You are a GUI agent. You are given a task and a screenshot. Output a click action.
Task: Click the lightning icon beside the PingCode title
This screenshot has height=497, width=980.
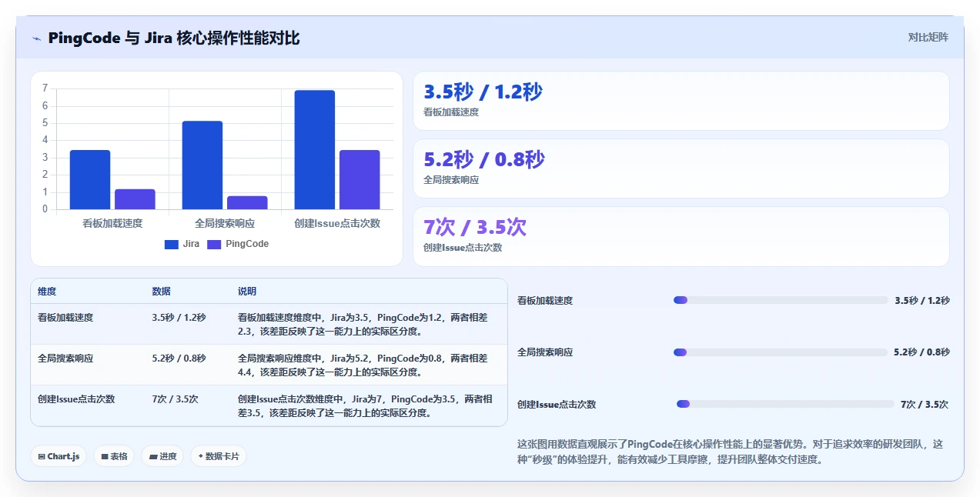pyautogui.click(x=36, y=38)
